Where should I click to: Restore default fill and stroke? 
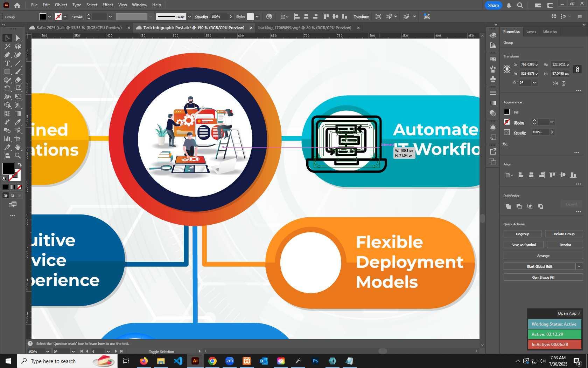coord(4,179)
